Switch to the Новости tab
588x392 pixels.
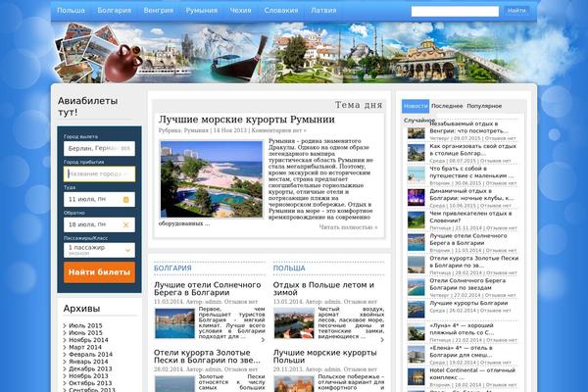(x=416, y=106)
